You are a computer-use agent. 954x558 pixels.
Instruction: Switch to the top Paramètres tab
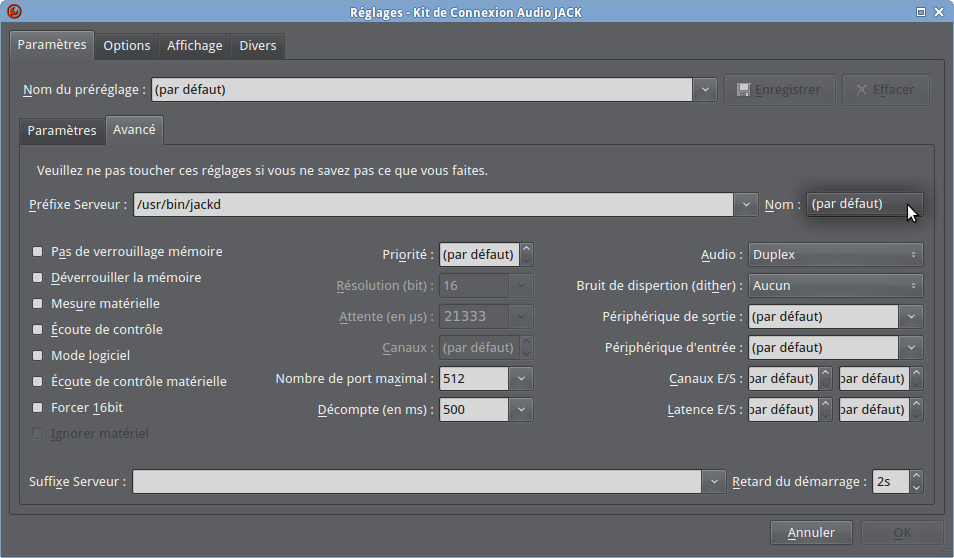(52, 45)
